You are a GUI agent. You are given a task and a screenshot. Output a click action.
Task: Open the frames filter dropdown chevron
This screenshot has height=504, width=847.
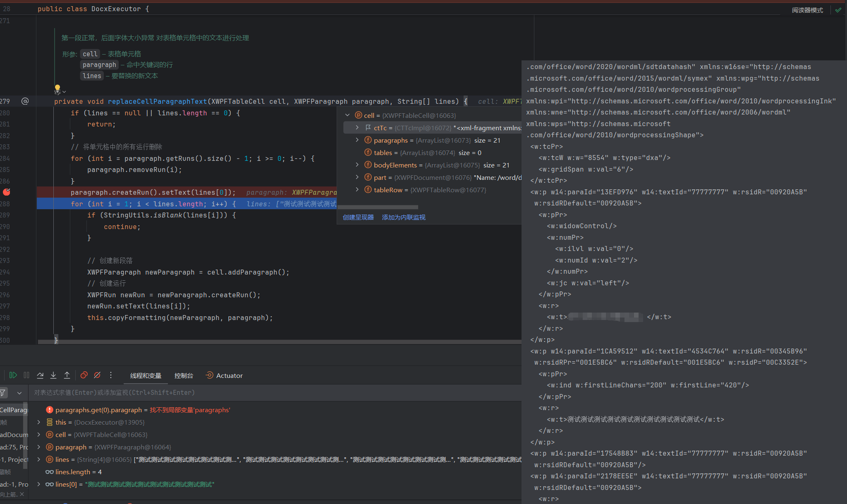(19, 393)
